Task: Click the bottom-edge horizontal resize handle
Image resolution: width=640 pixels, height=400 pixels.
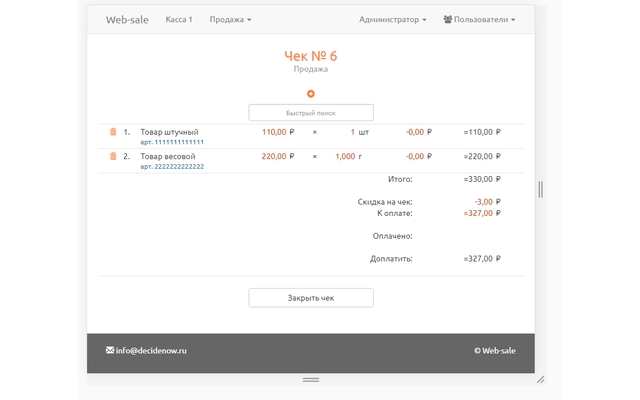Action: 311,380
